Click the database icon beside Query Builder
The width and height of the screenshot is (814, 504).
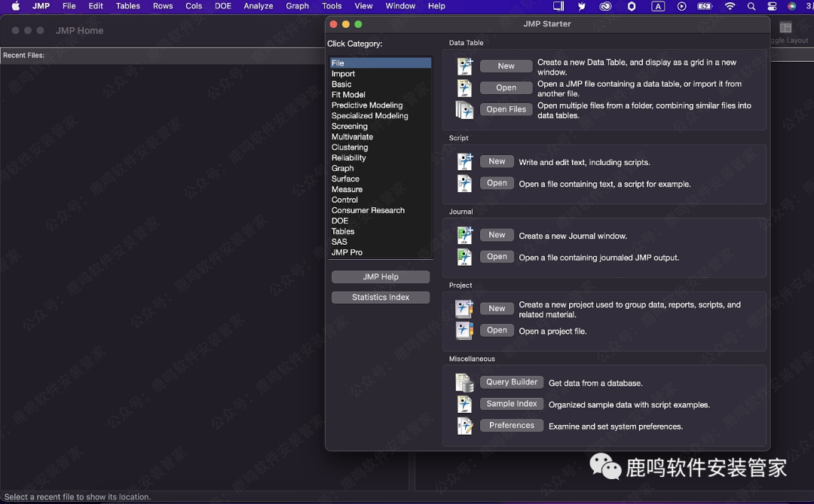464,383
